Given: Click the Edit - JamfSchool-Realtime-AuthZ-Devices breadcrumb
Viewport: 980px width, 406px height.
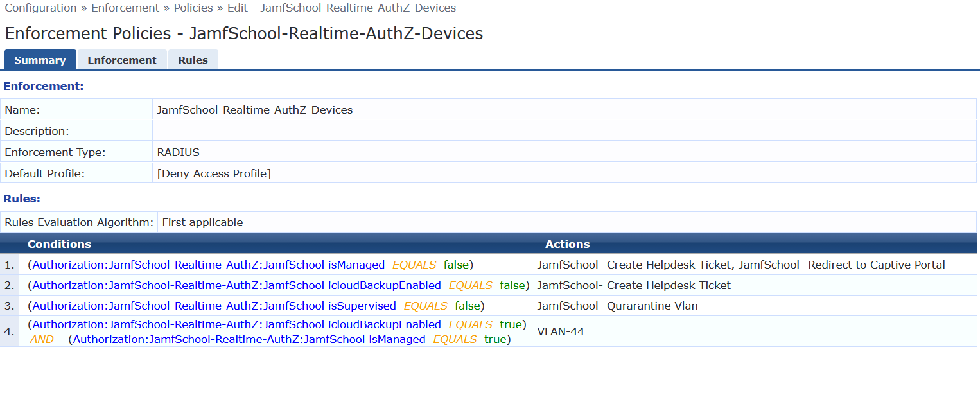Looking at the screenshot, I should (342, 8).
